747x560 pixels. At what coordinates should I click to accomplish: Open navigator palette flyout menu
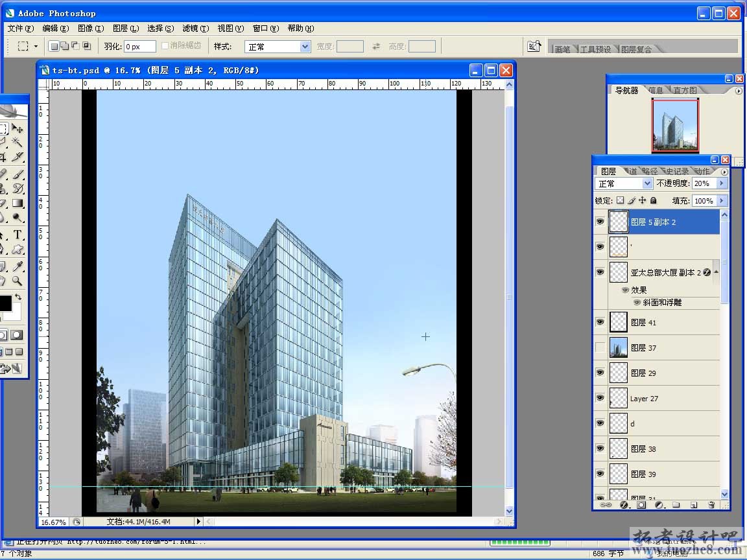pyautogui.click(x=739, y=91)
